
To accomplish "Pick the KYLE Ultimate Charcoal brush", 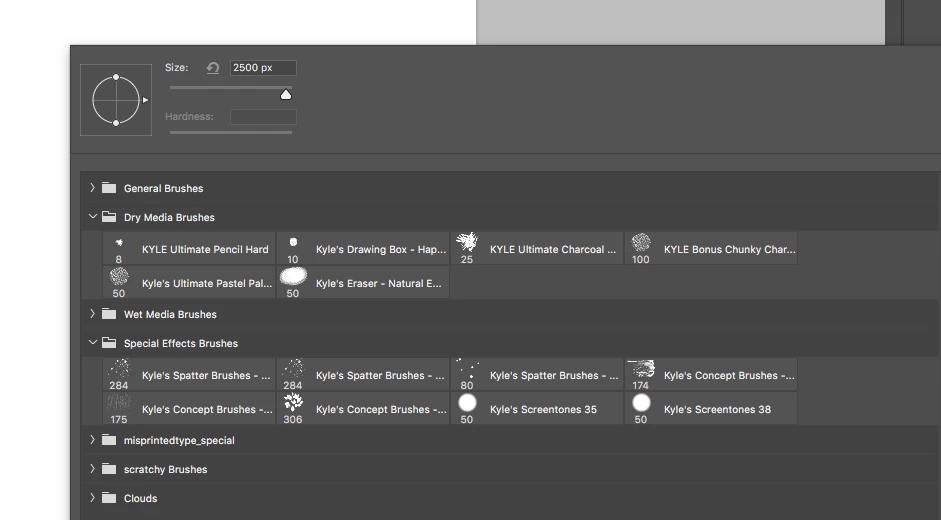I will tap(537, 249).
